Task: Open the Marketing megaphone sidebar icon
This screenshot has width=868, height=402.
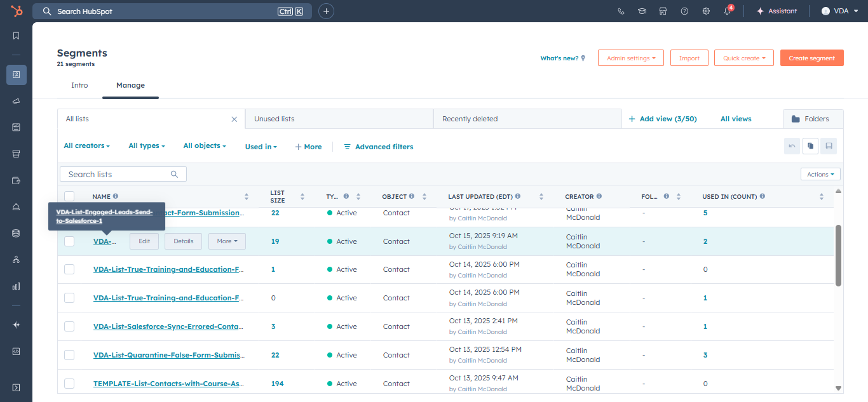Action: [16, 101]
